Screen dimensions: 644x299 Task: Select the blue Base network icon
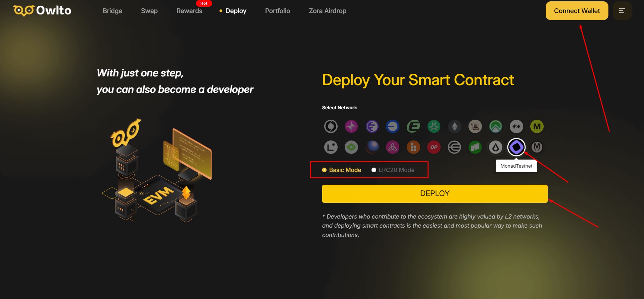pyautogui.click(x=393, y=126)
